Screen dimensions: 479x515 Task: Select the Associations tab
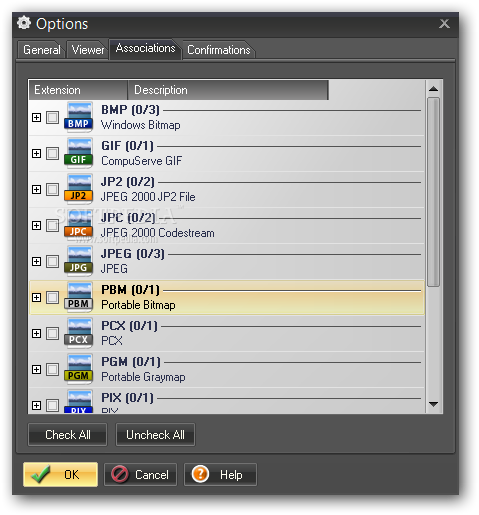(x=145, y=49)
